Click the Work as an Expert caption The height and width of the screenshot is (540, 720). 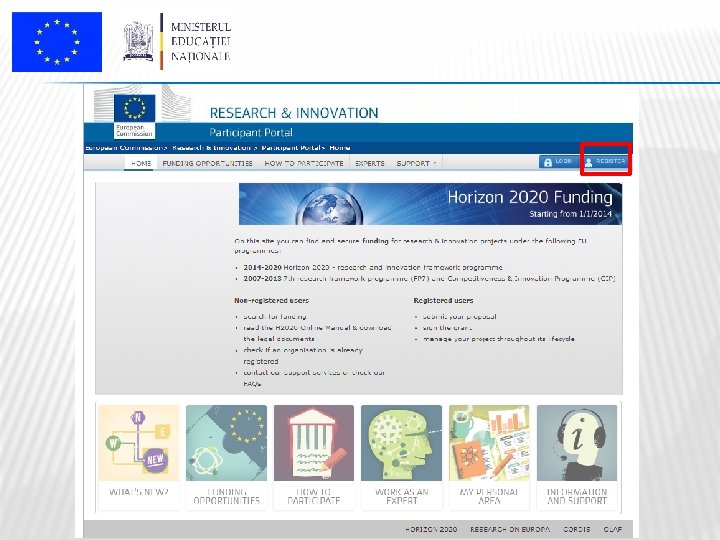tap(401, 496)
